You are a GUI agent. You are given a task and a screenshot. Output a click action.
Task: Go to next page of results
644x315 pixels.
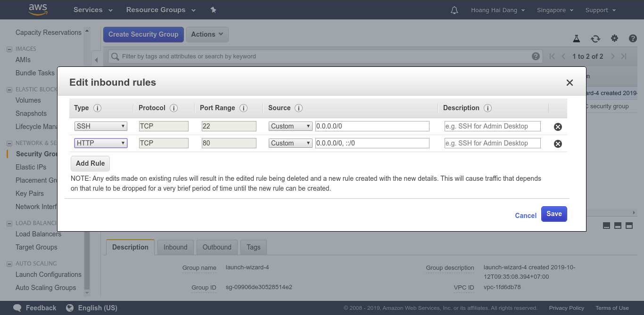(612, 56)
